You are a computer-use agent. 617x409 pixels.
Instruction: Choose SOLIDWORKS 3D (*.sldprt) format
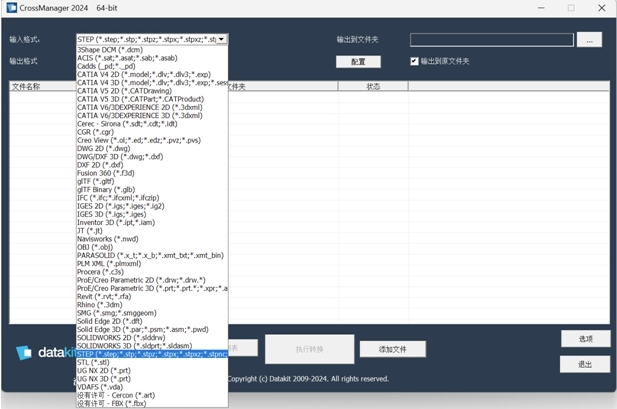point(152,346)
